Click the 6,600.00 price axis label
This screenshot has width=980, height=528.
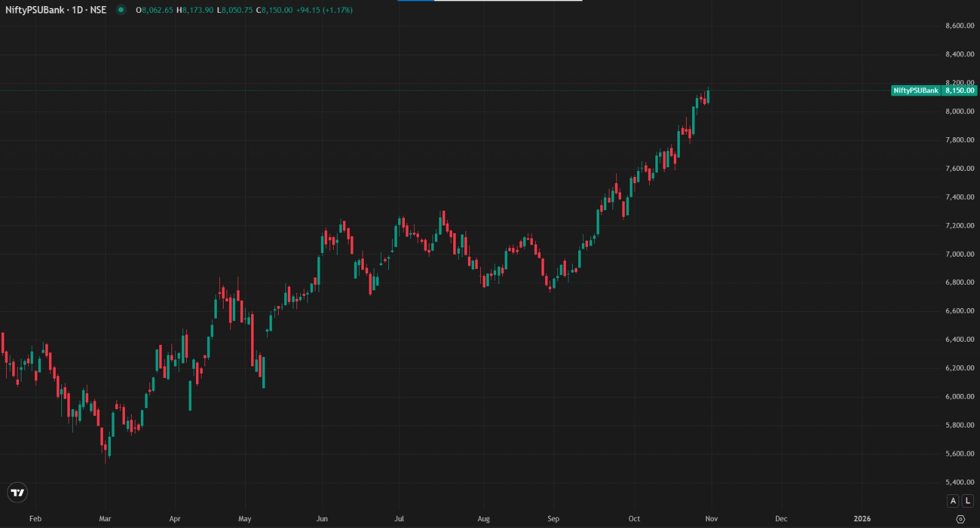tap(960, 311)
